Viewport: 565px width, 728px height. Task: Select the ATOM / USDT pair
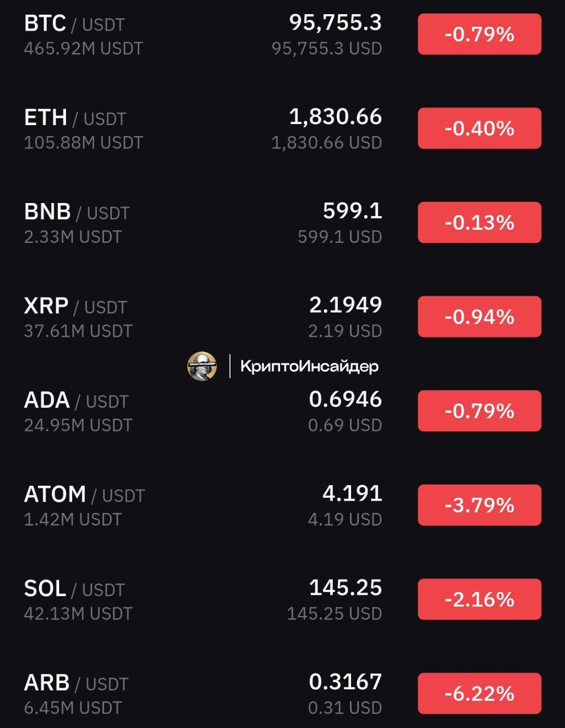[282, 505]
